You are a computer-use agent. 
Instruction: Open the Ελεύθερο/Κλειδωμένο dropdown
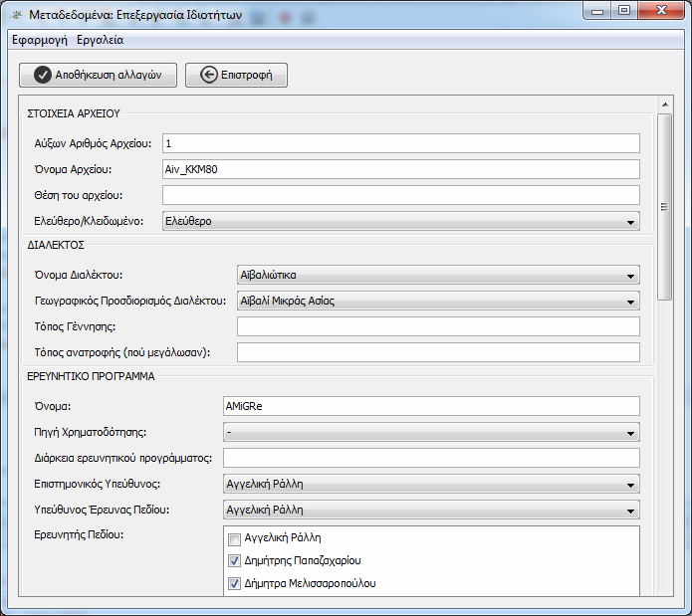pyautogui.click(x=400, y=221)
